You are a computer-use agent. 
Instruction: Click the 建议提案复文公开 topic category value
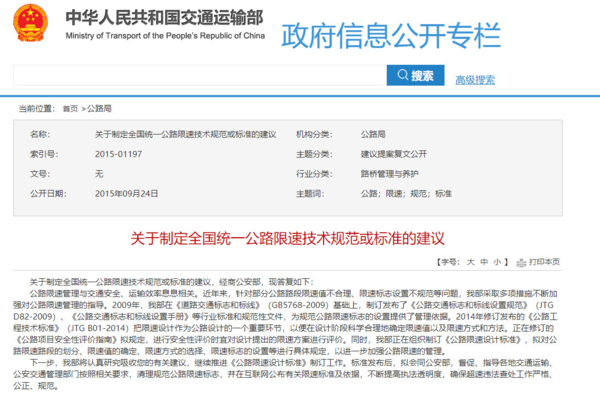click(394, 154)
